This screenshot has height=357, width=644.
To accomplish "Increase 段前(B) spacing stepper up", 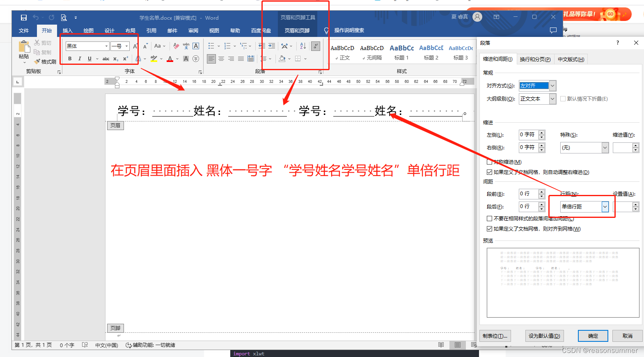I will pos(542,192).
